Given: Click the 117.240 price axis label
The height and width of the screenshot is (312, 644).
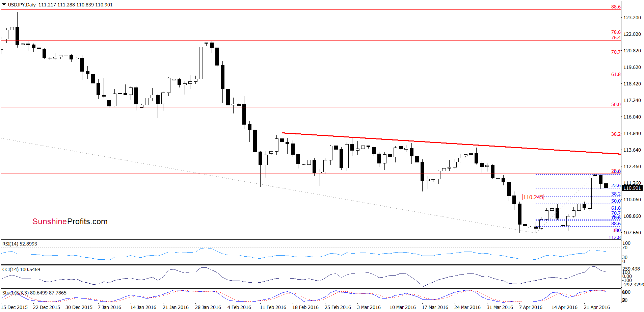Looking at the screenshot, I should click(x=632, y=100).
